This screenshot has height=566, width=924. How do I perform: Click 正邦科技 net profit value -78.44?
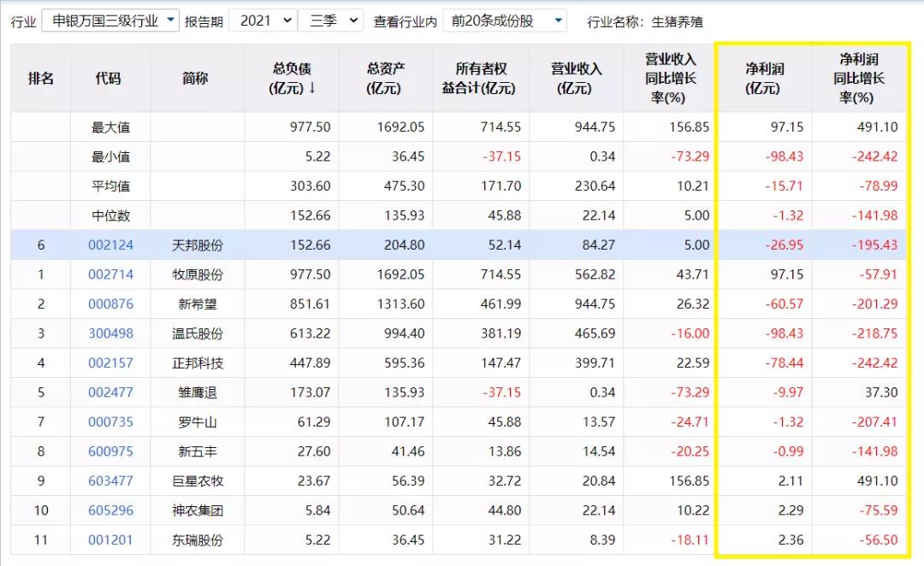[784, 363]
